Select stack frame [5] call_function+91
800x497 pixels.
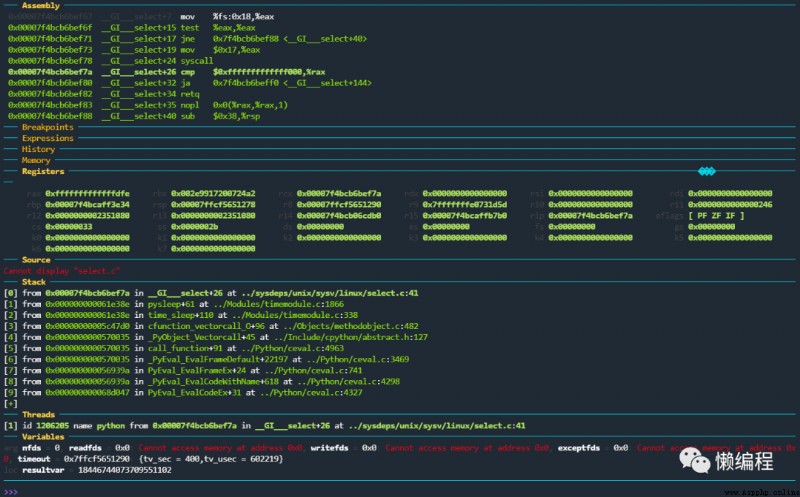click(174, 349)
